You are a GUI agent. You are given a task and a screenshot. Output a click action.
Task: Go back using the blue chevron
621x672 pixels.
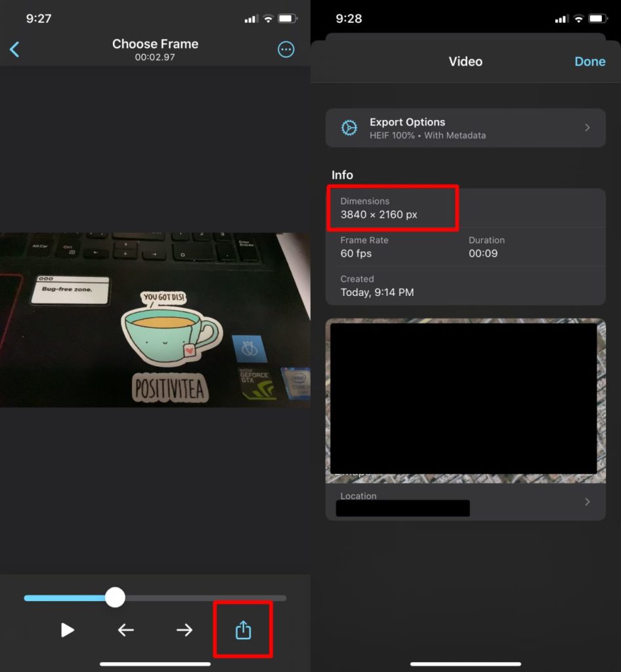coord(14,49)
